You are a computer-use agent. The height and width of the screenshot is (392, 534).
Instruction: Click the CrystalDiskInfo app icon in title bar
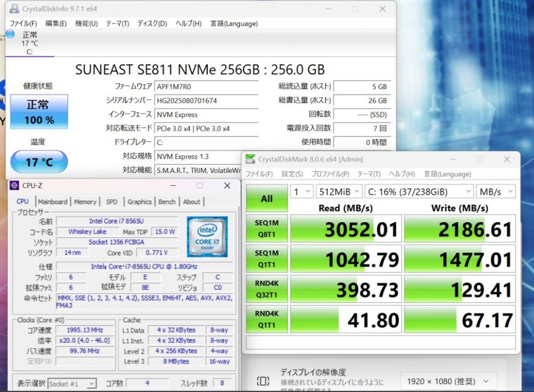coord(14,9)
